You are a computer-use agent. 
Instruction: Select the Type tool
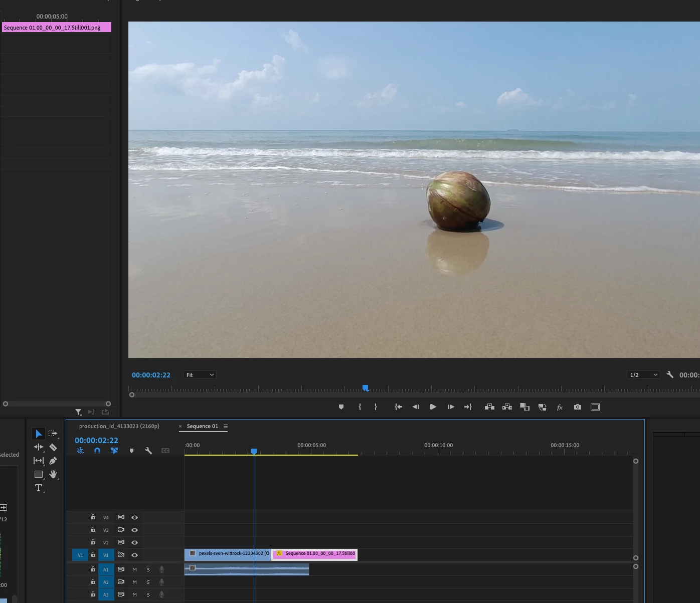pyautogui.click(x=39, y=488)
